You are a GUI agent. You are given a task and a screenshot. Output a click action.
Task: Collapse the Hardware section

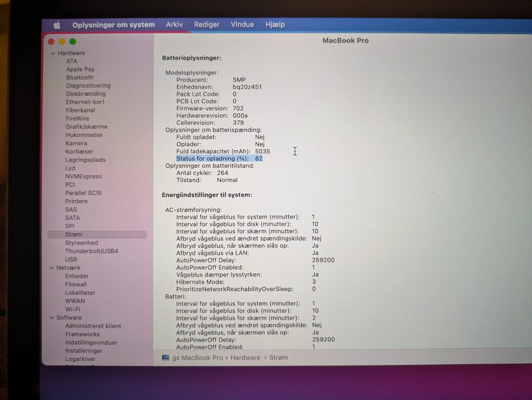point(53,53)
